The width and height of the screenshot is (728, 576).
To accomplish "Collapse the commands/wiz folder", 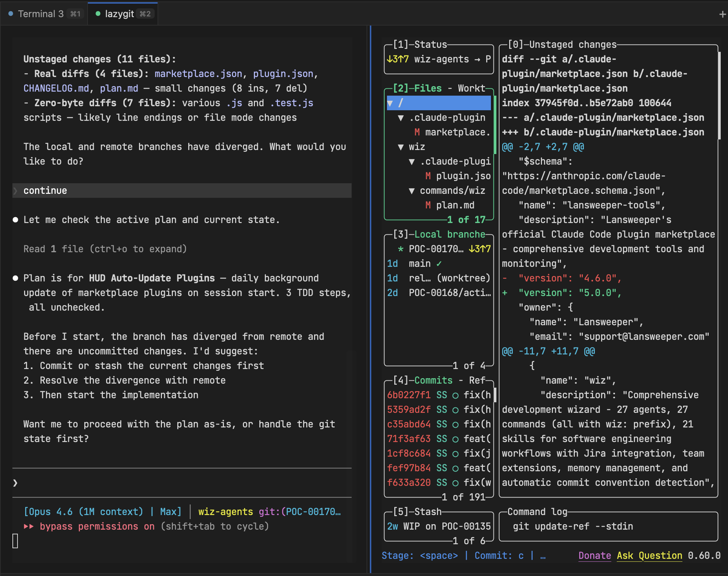I will tap(412, 190).
